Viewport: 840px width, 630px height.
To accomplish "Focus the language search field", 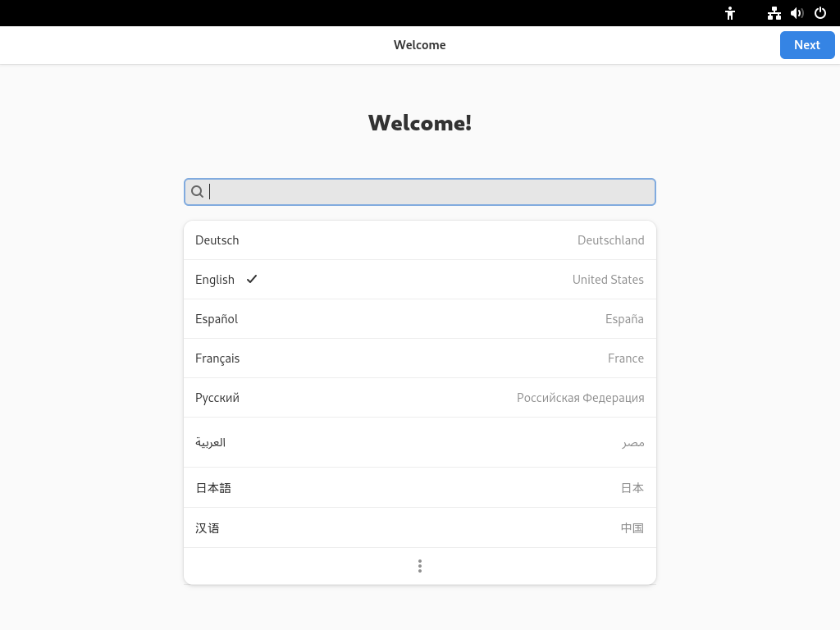I will tap(420, 192).
